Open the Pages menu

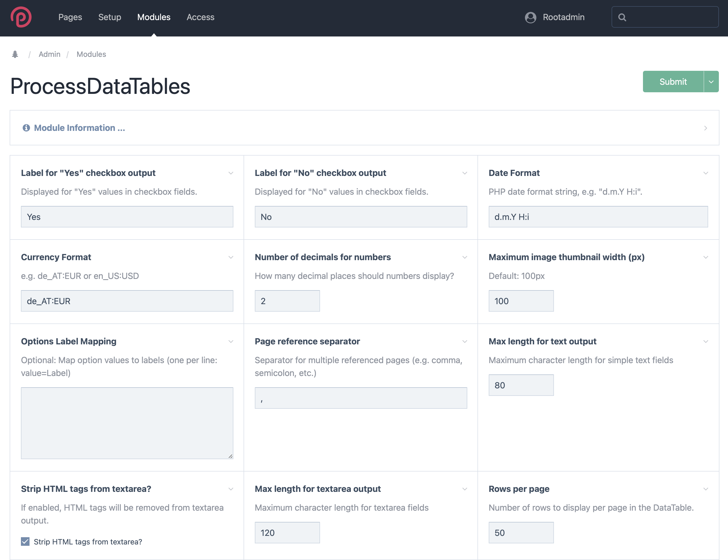(x=70, y=17)
